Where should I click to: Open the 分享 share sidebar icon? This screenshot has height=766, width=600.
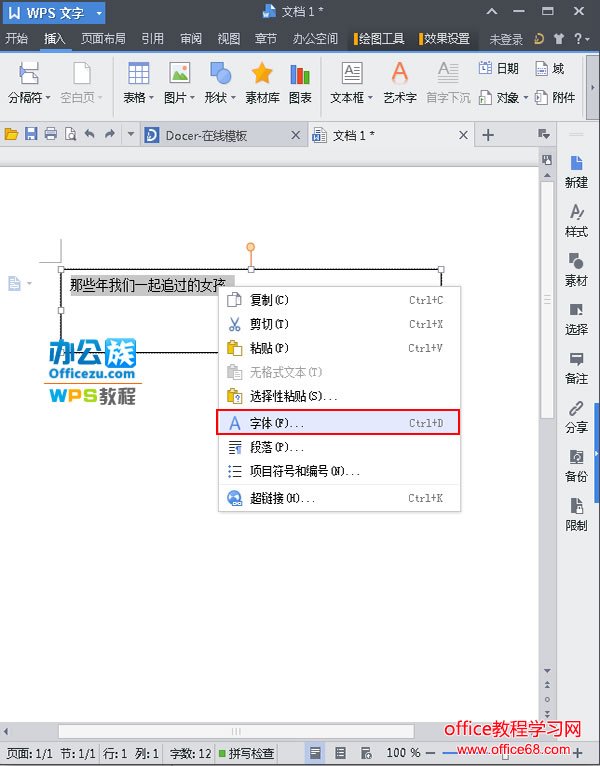(576, 415)
